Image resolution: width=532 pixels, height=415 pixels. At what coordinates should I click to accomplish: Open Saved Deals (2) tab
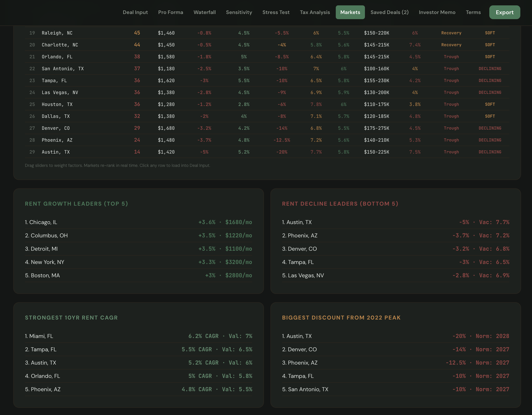pos(389,12)
